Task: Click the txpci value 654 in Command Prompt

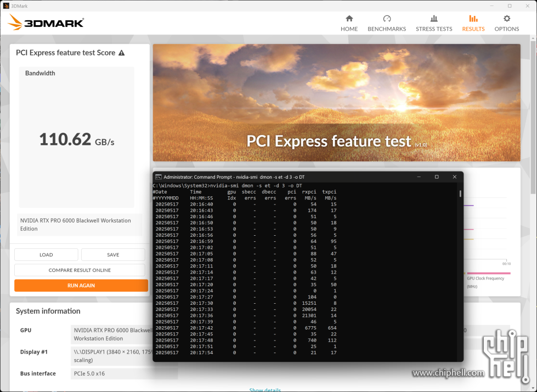Action: 332,328
